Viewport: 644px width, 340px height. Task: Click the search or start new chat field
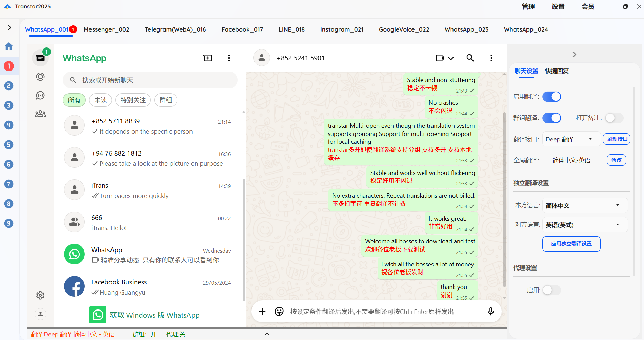click(x=150, y=80)
